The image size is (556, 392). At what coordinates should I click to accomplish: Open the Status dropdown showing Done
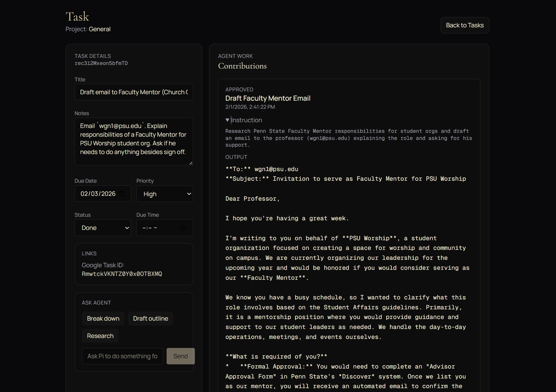[103, 228]
